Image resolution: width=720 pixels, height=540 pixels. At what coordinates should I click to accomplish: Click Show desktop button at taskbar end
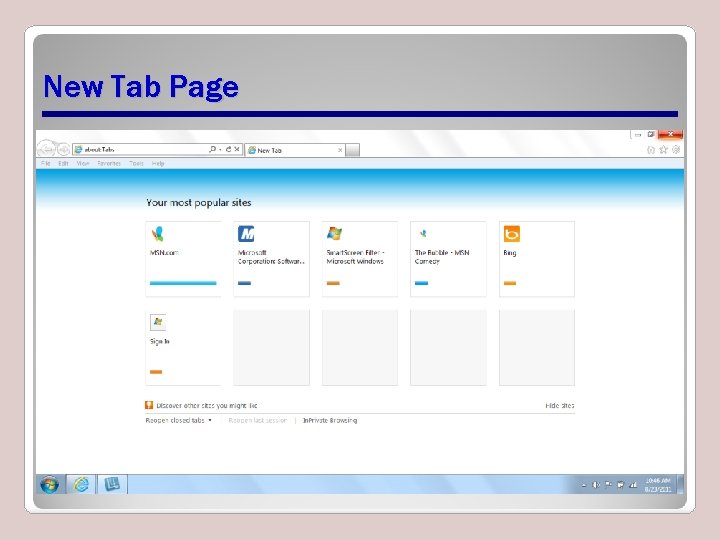(x=681, y=485)
